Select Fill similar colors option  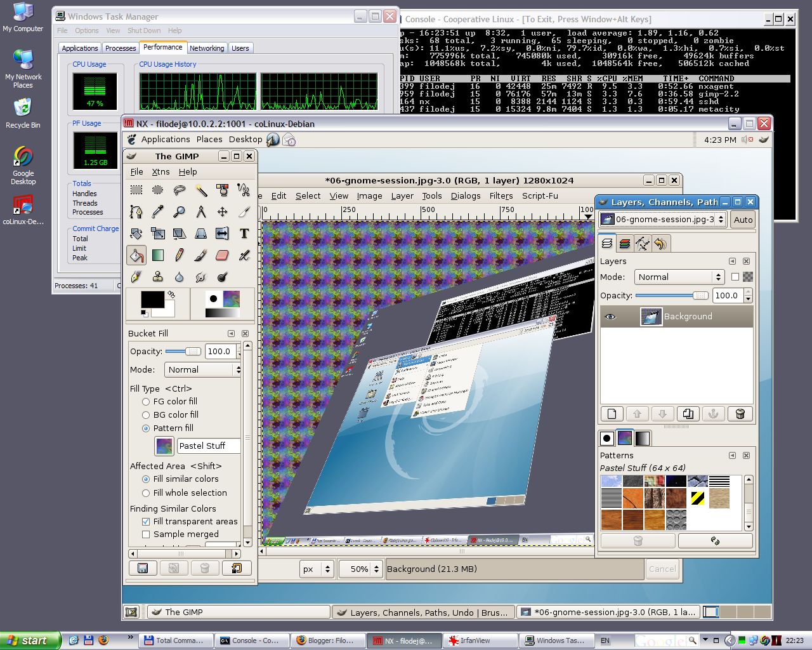click(x=146, y=479)
